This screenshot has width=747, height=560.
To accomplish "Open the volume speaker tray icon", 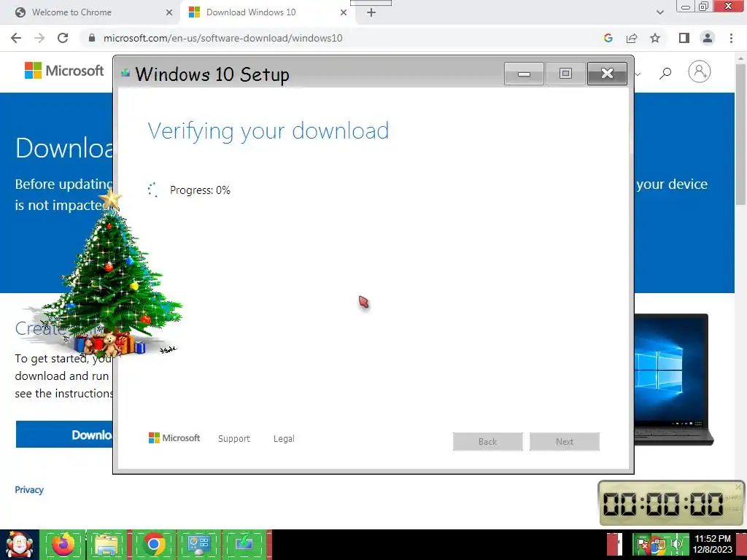I will 676,544.
